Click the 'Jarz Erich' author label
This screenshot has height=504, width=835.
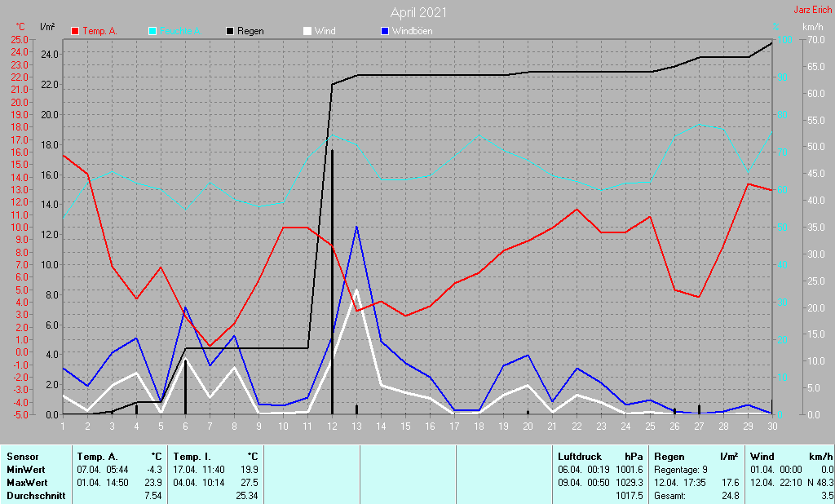point(813,10)
